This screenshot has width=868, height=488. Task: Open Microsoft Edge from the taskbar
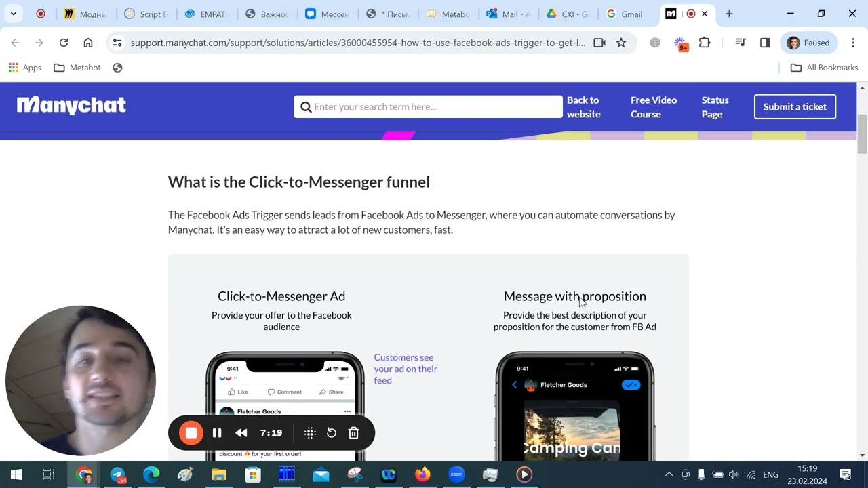click(151, 474)
